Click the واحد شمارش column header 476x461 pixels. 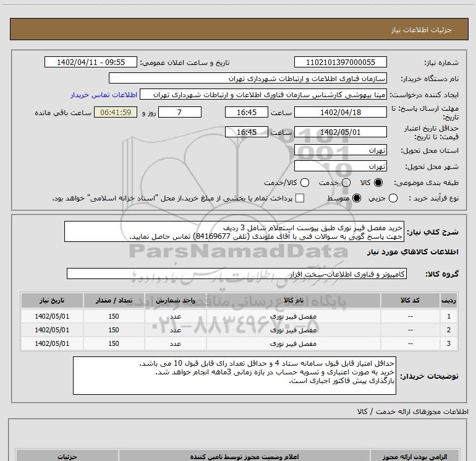(x=175, y=300)
